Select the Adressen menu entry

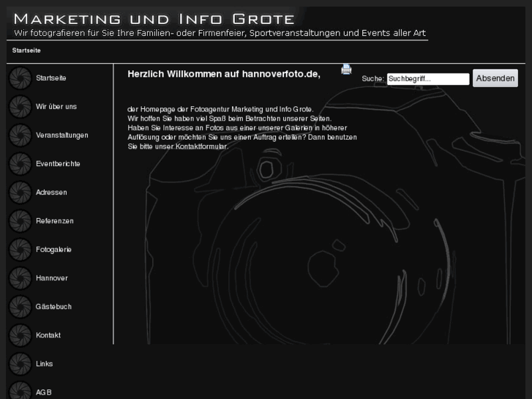pyautogui.click(x=51, y=193)
